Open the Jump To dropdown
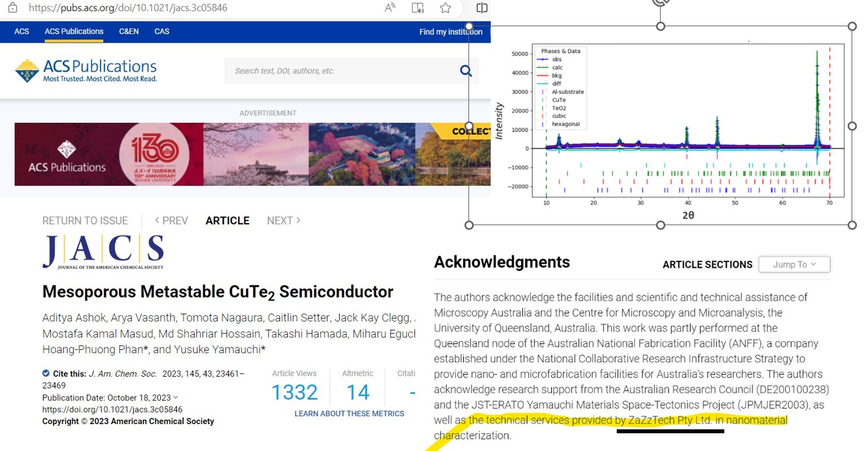This screenshot has height=451, width=868. coord(794,265)
